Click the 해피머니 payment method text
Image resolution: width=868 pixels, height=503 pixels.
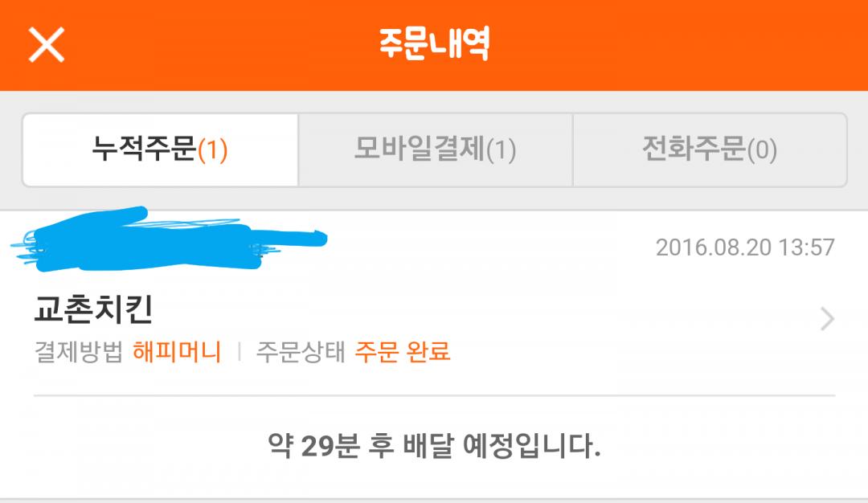[x=177, y=352]
